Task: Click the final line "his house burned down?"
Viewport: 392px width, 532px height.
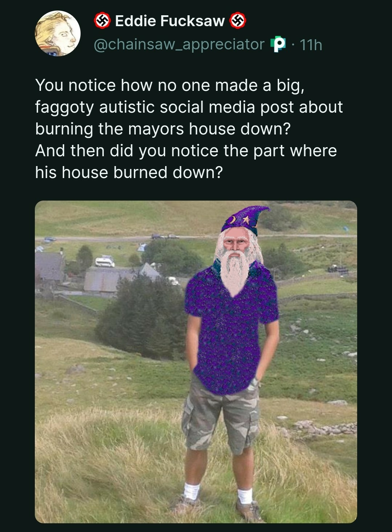Action: (129, 173)
